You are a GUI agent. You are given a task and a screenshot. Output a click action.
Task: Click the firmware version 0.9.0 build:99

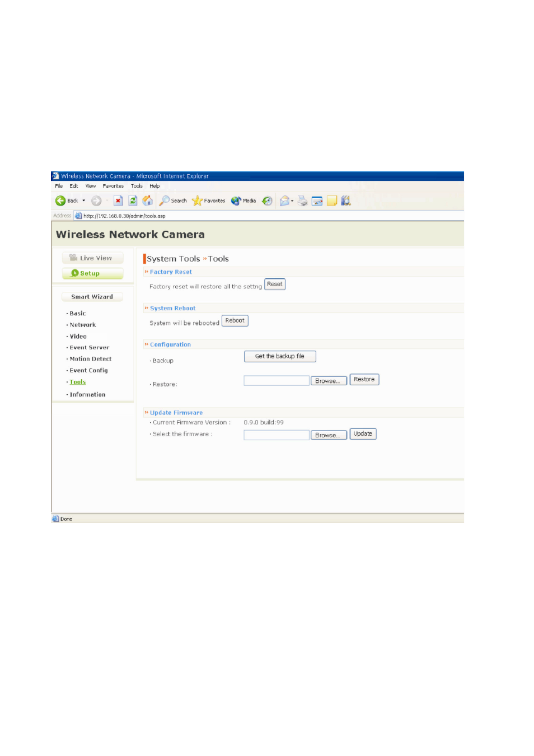(264, 423)
